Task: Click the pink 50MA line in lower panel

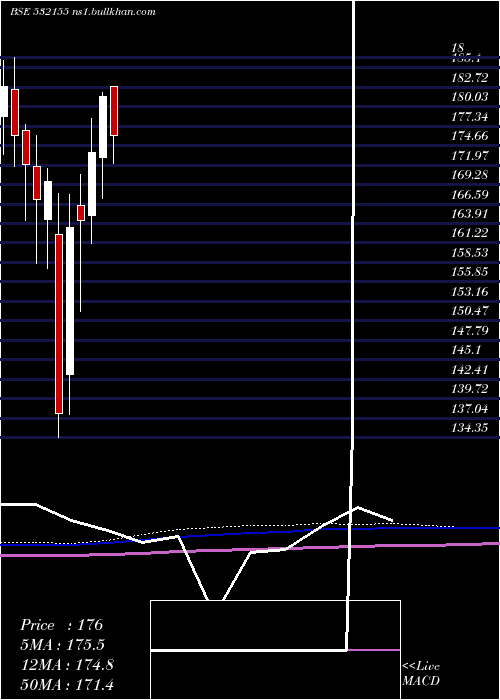Action: 250,550
